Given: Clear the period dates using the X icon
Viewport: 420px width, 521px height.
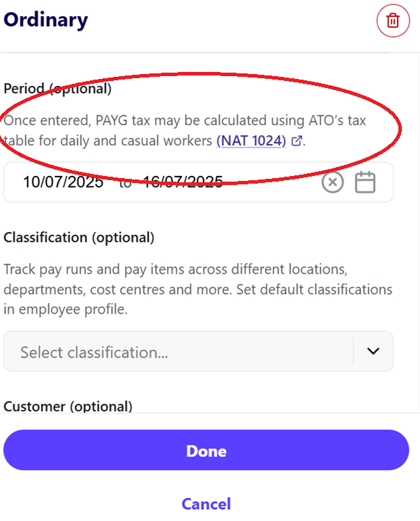Looking at the screenshot, I should point(332,182).
